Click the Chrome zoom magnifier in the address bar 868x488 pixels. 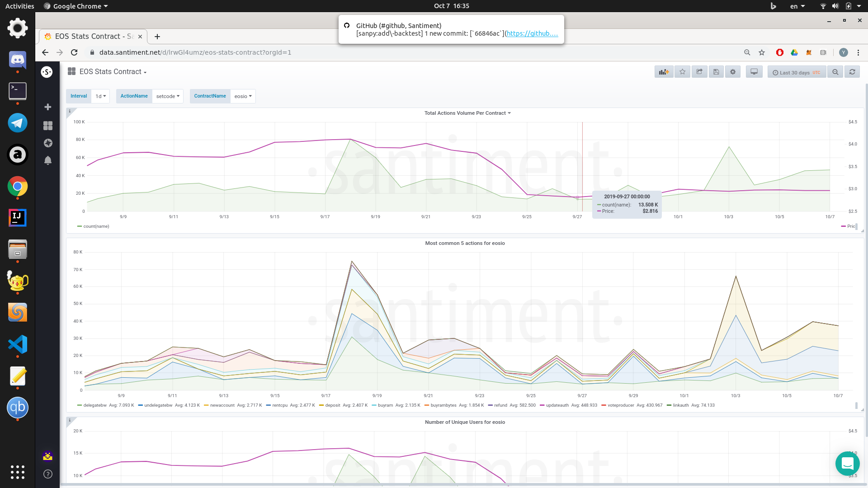[747, 52]
